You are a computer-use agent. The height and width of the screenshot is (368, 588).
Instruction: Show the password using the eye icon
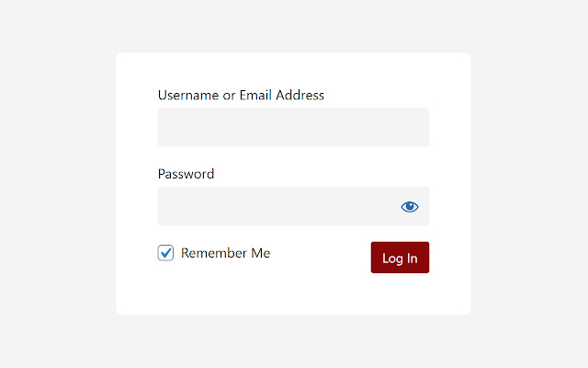pyautogui.click(x=410, y=207)
